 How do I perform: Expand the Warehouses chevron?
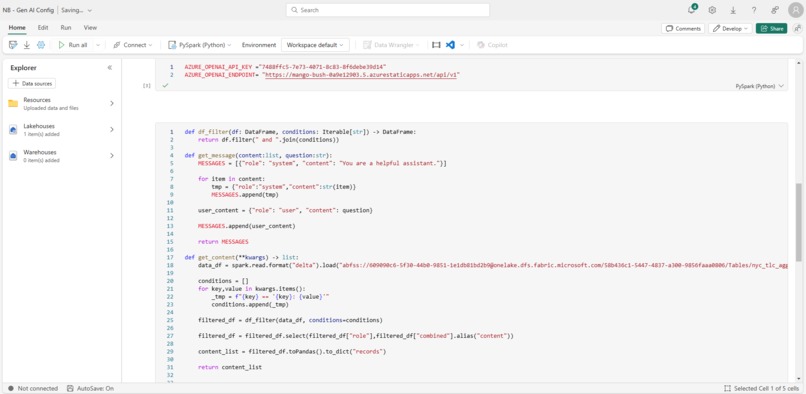(x=112, y=156)
